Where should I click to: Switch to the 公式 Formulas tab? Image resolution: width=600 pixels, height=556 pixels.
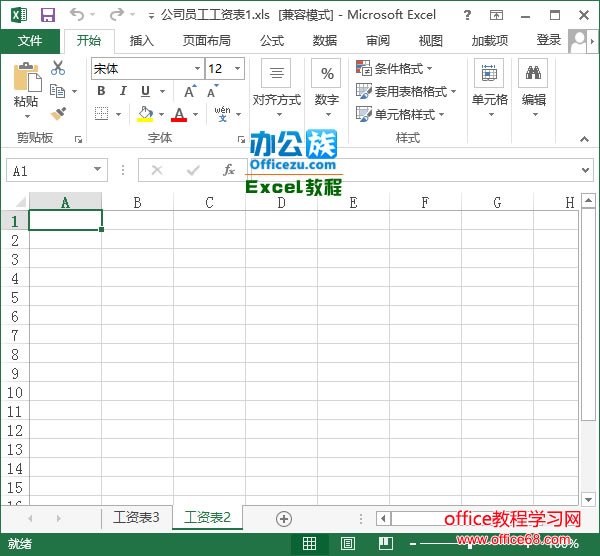coord(272,40)
